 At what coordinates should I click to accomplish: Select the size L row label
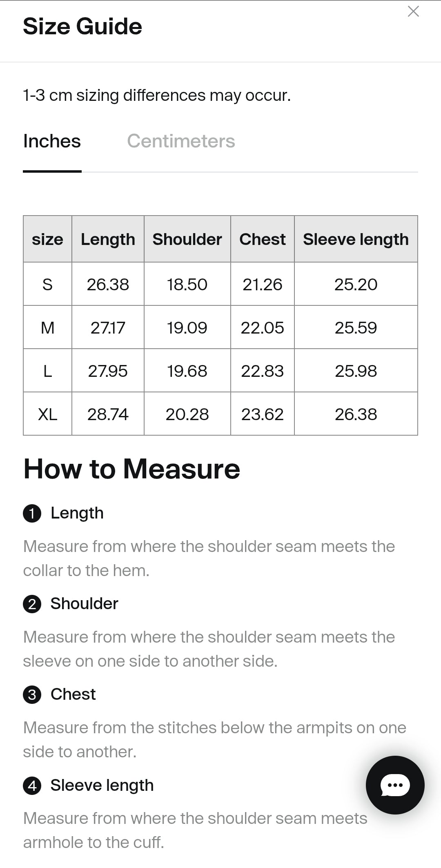(47, 371)
